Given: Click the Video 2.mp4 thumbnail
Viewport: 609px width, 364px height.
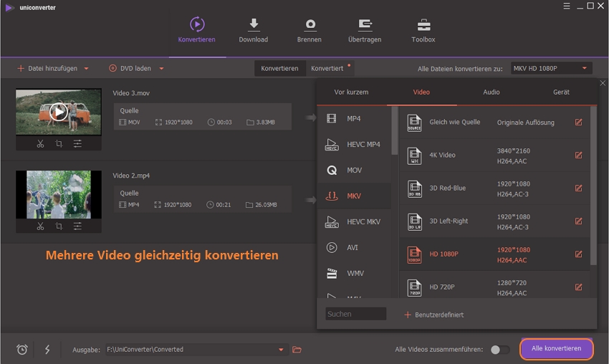Looking at the screenshot, I should [x=59, y=194].
